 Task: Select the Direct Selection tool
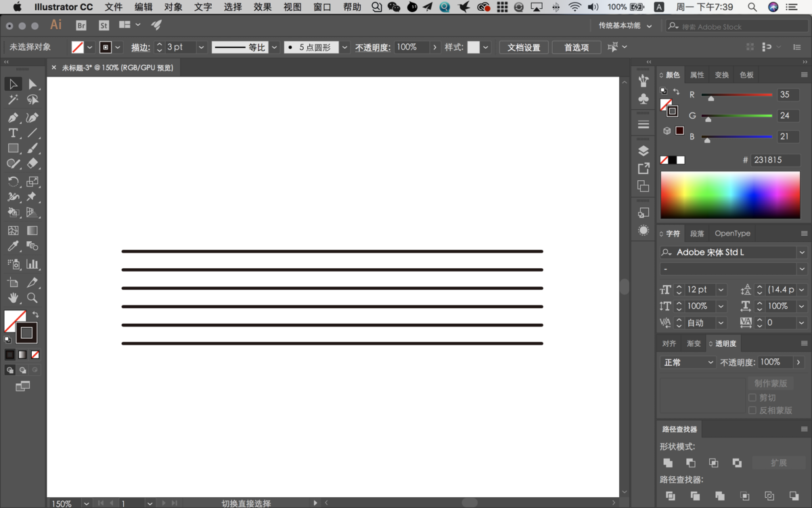tap(32, 84)
